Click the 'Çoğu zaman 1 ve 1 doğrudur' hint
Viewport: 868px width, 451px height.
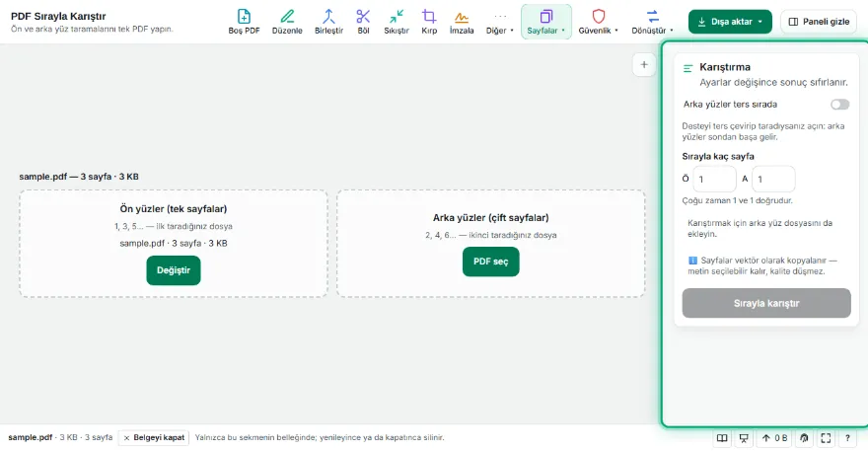coord(738,200)
